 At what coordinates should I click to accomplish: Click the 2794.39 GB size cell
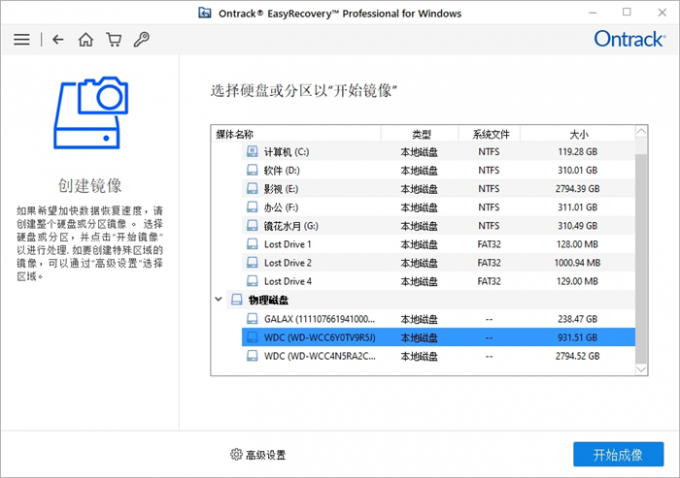(x=578, y=189)
